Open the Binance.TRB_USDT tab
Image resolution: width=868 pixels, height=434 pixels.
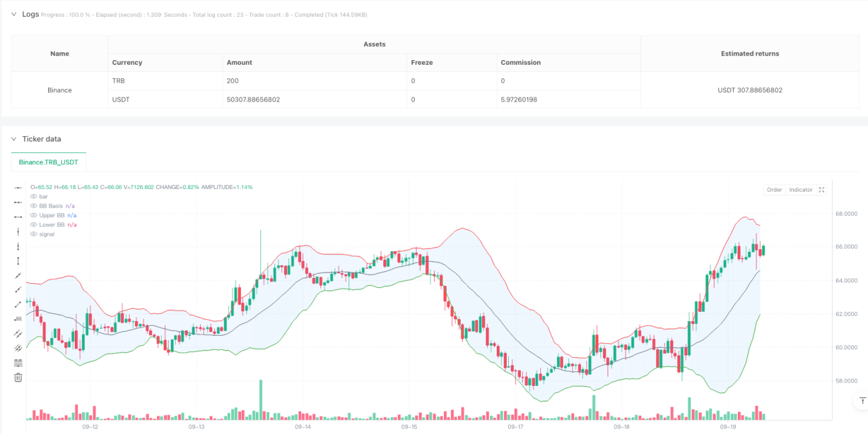[x=49, y=162]
